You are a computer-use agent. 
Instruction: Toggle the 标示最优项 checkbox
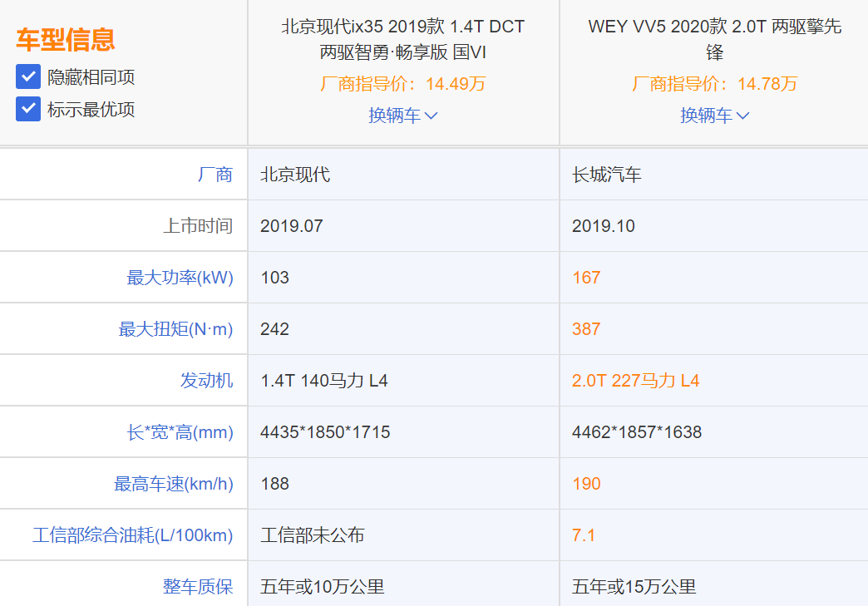[x=28, y=109]
